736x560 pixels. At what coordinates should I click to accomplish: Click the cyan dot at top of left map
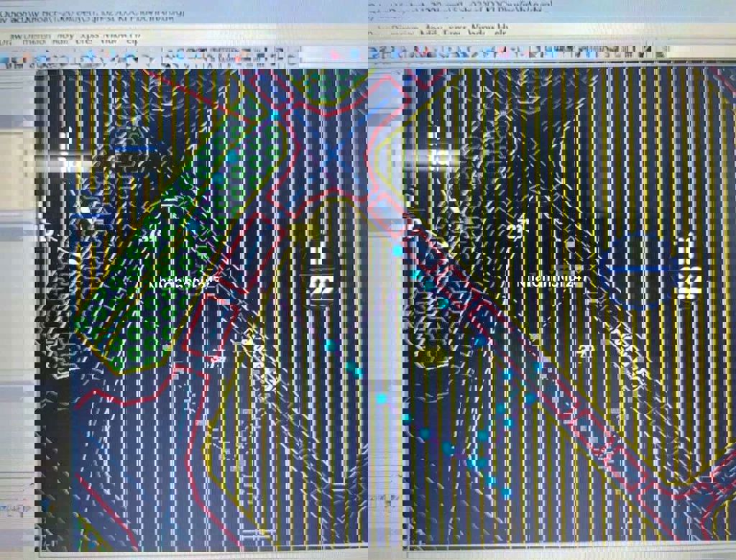click(x=275, y=116)
